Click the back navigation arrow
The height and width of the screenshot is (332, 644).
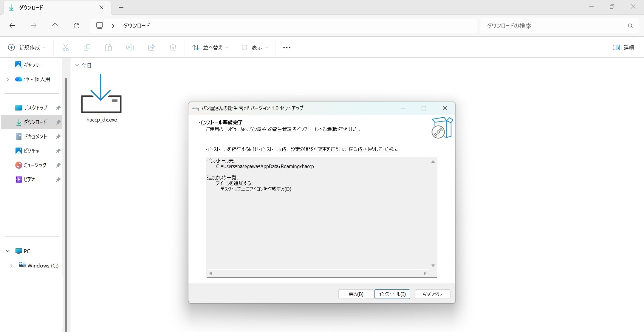[12, 26]
